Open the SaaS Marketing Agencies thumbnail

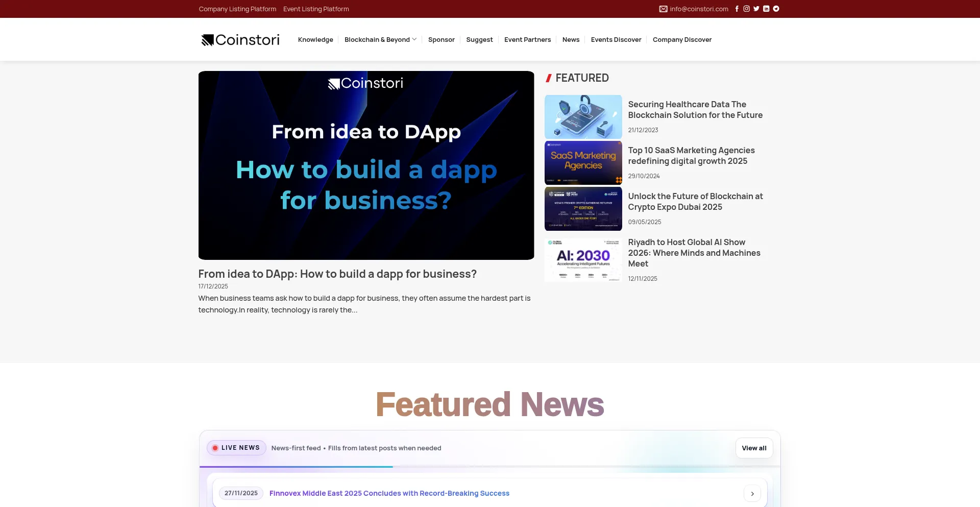tap(583, 163)
